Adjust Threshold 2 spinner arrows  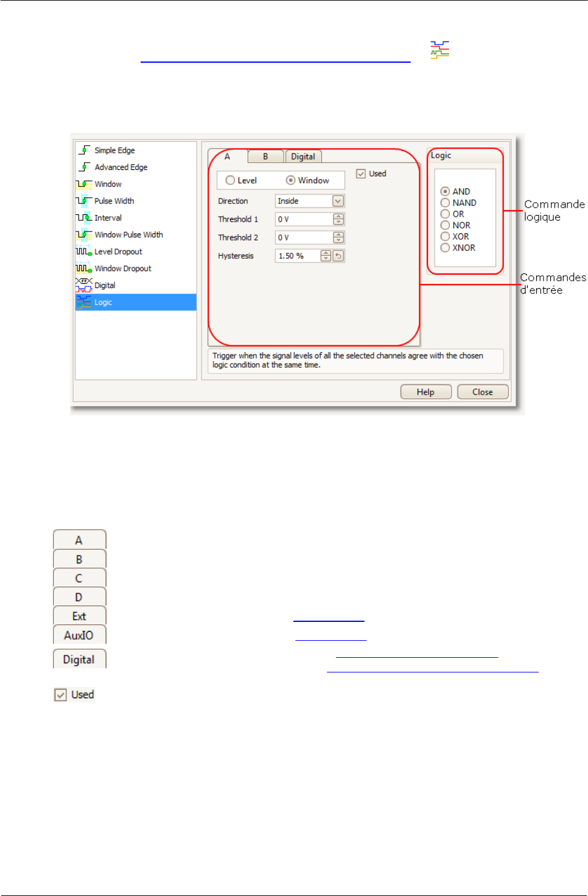339,238
